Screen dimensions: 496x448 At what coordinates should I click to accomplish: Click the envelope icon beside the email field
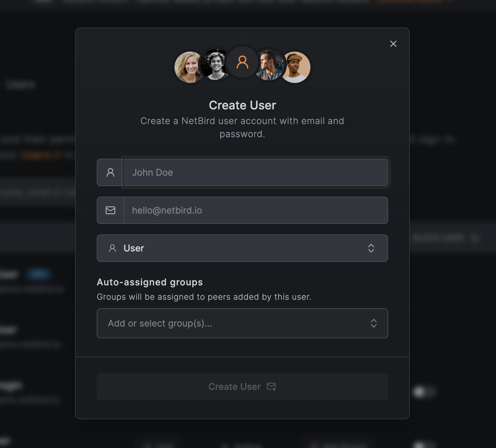(x=110, y=210)
